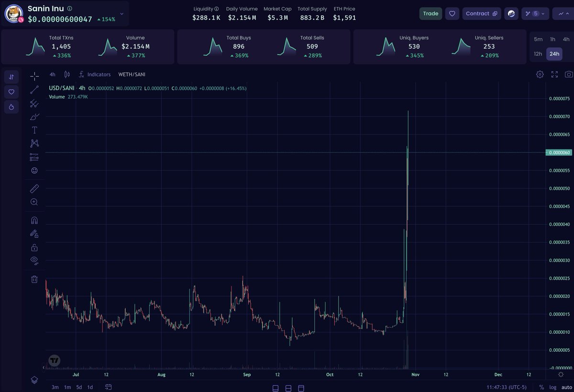Toggle magnet mode
The width and height of the screenshot is (574, 392).
[34, 220]
